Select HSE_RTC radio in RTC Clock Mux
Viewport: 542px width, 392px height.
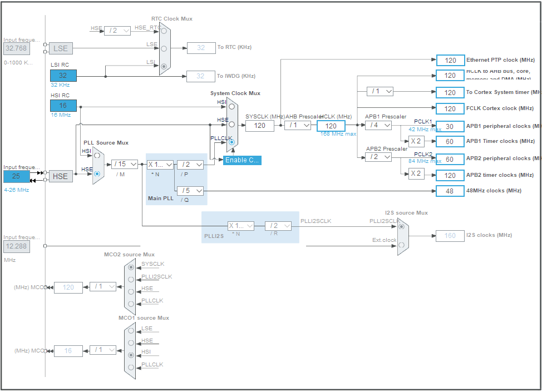[x=164, y=31]
